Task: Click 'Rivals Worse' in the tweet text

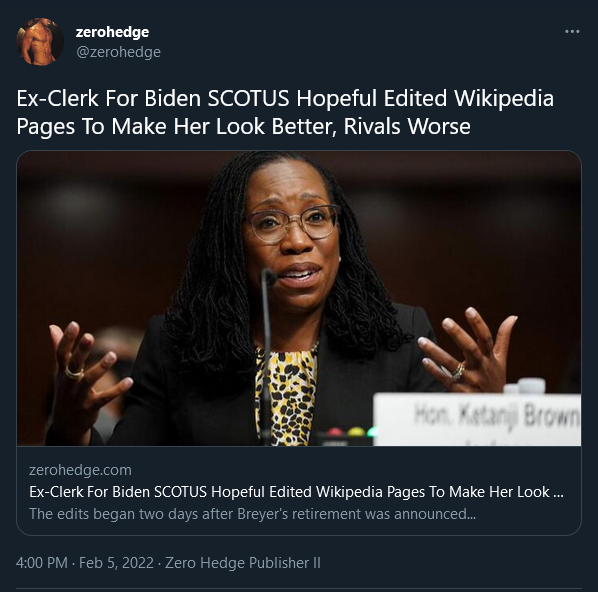Action: click(407, 126)
